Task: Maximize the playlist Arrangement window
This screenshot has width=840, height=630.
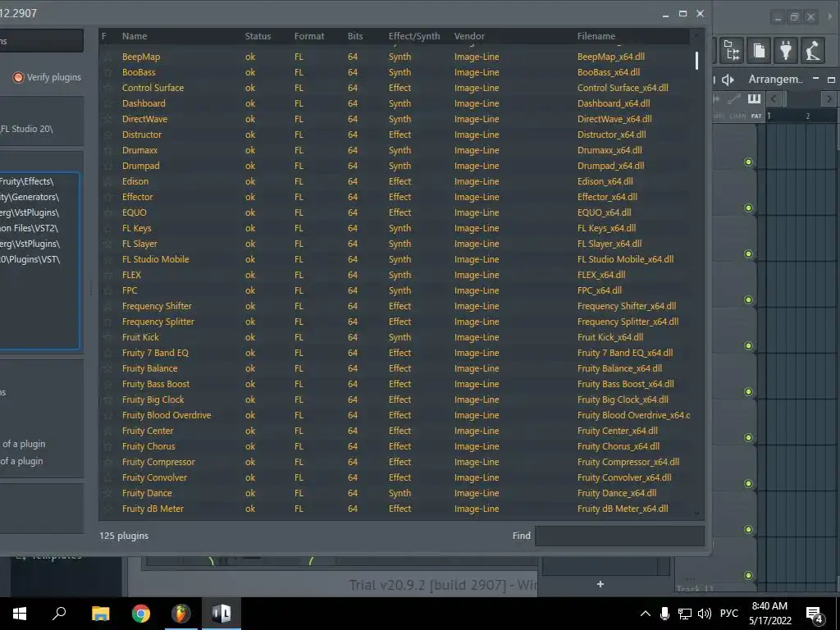Action: tap(831, 80)
